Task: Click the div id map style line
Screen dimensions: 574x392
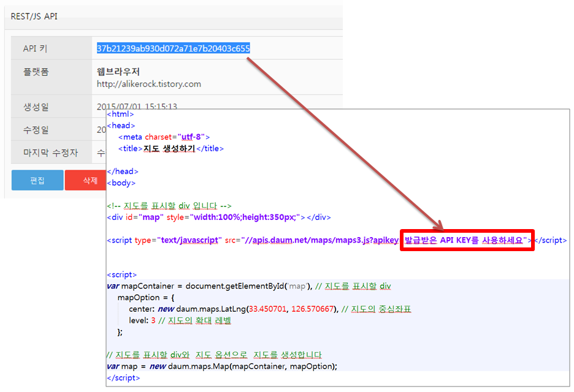Action: [219, 217]
